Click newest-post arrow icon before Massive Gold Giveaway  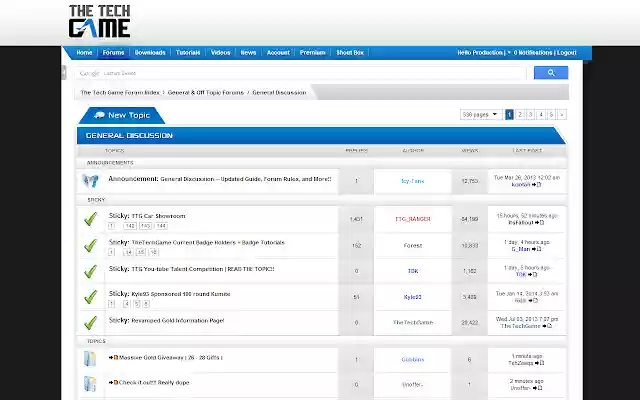click(113, 358)
